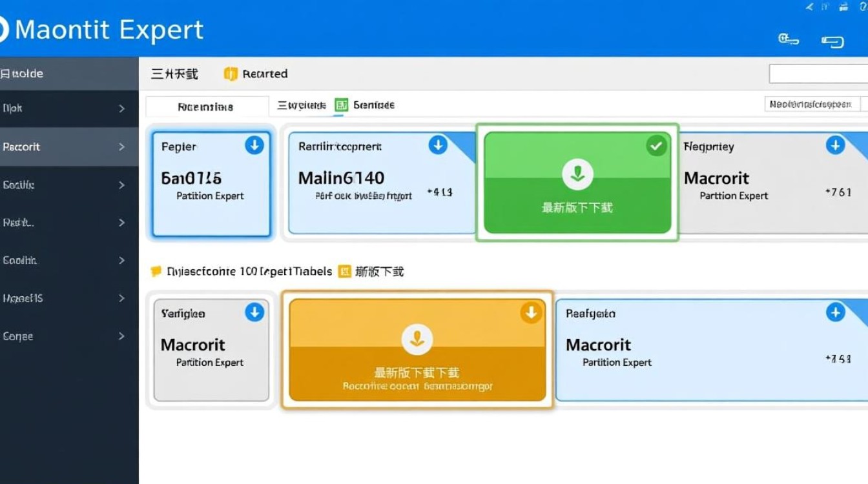Switch to the first Rcemtiais tab
The height and width of the screenshot is (484, 868).
point(206,106)
